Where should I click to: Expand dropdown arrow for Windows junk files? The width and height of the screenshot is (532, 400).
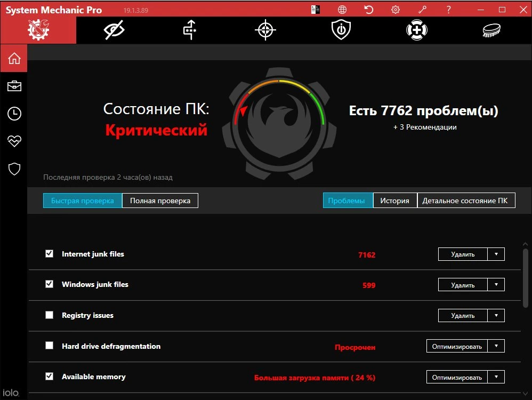[496, 285]
